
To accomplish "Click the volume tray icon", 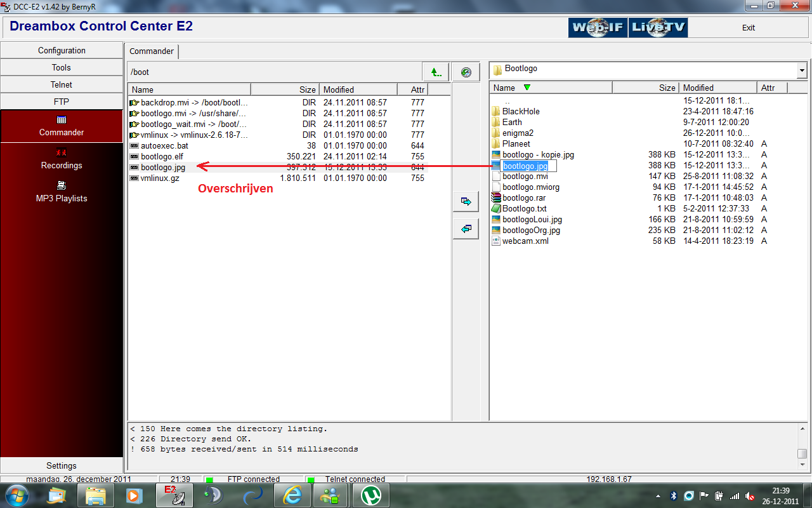I will tap(750, 495).
